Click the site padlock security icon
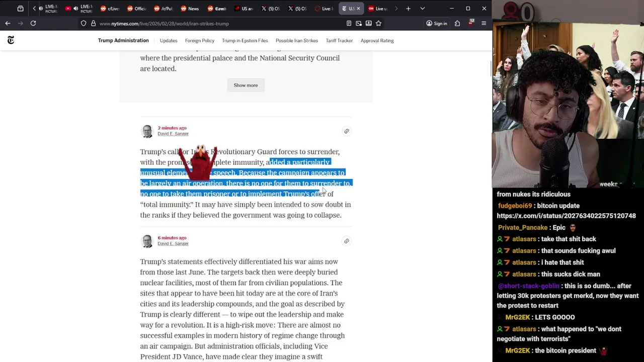 pos(93,23)
